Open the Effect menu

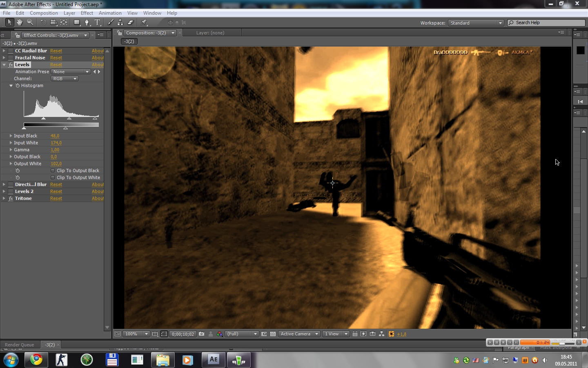coord(87,13)
